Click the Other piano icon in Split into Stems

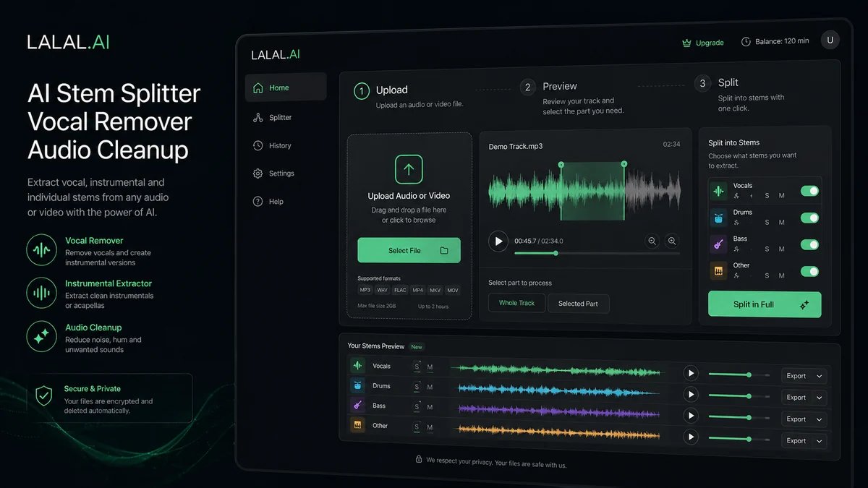[719, 271]
